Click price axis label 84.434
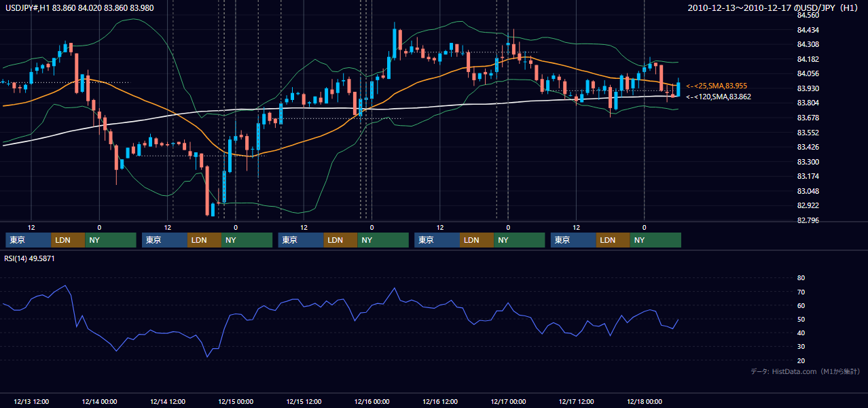This screenshot has width=868, height=408. point(808,30)
